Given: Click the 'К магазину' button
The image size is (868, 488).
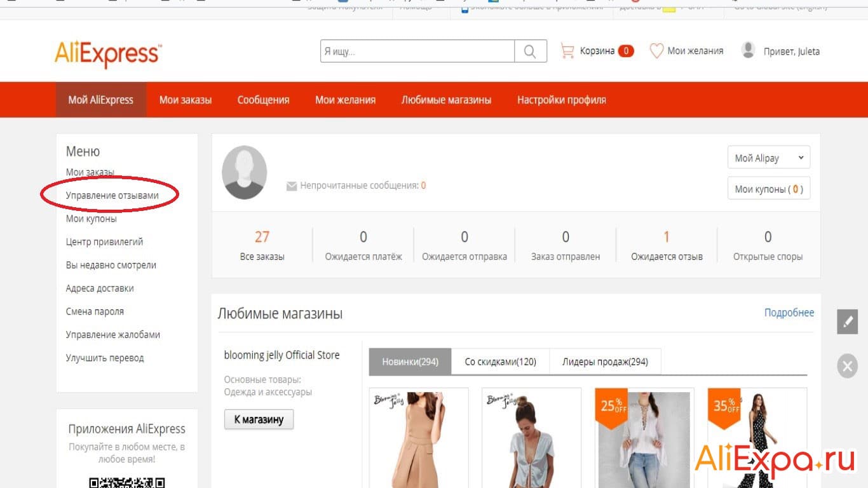Looking at the screenshot, I should (259, 419).
